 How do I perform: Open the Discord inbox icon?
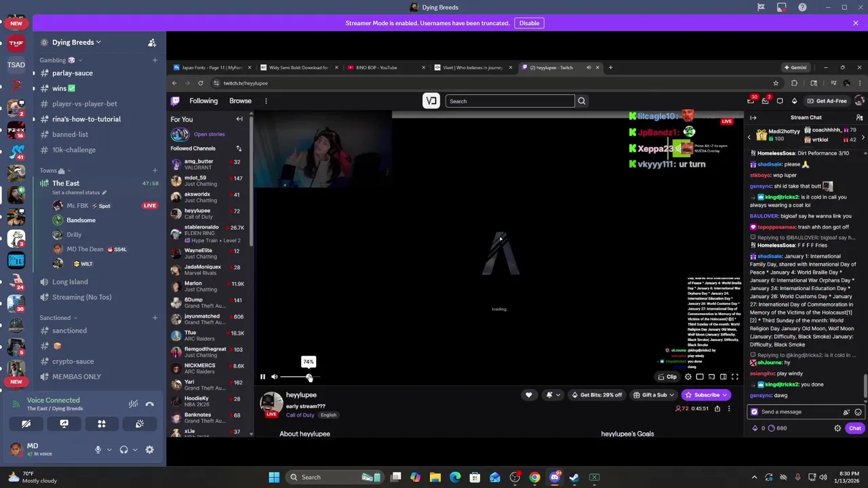(x=782, y=7)
